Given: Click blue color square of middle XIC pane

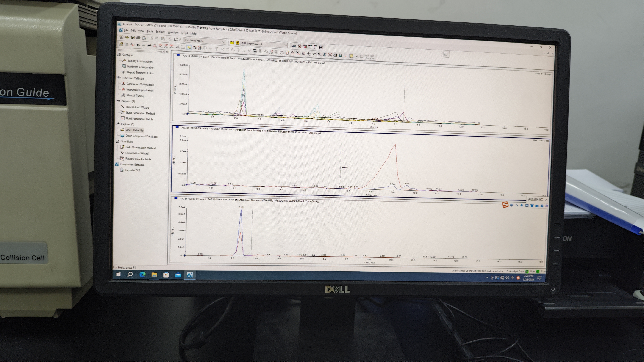Looking at the screenshot, I should [177, 127].
